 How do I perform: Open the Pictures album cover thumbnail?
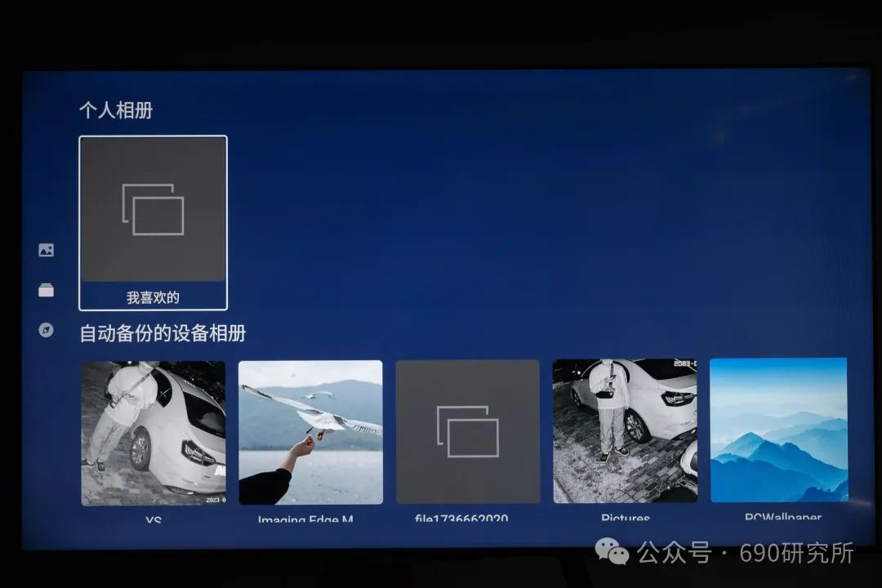[625, 431]
